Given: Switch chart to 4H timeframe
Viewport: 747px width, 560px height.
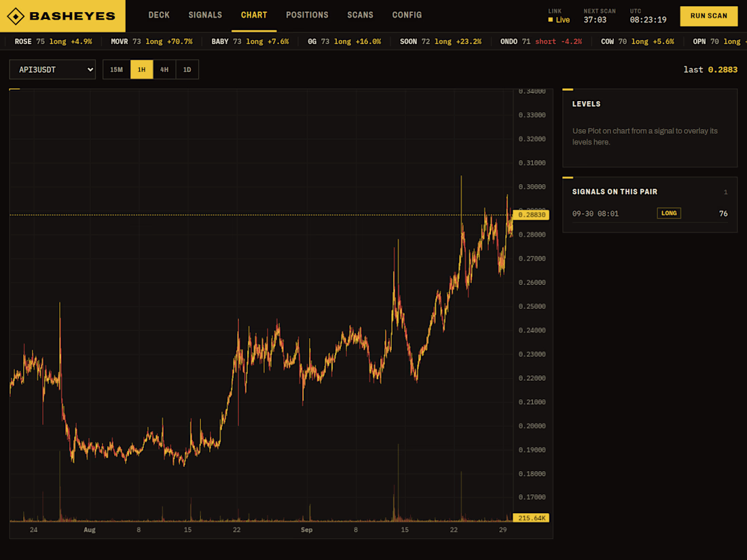Looking at the screenshot, I should pyautogui.click(x=164, y=69).
